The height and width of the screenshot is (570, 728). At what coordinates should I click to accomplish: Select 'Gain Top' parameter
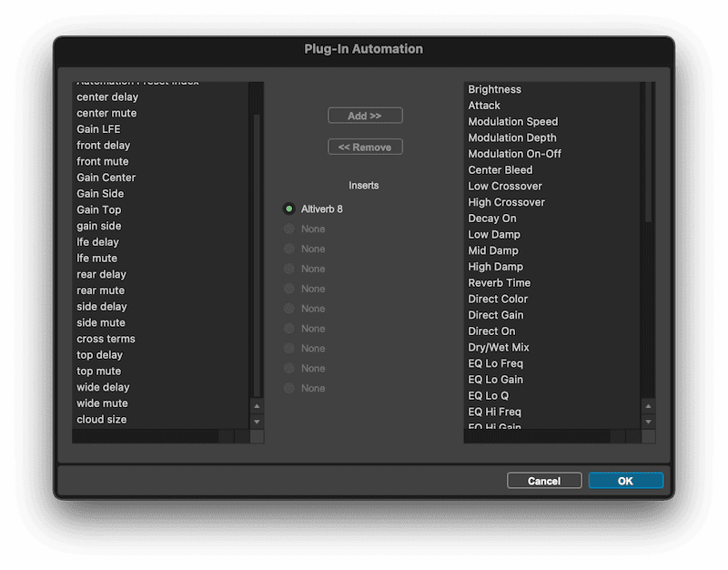[x=99, y=210]
